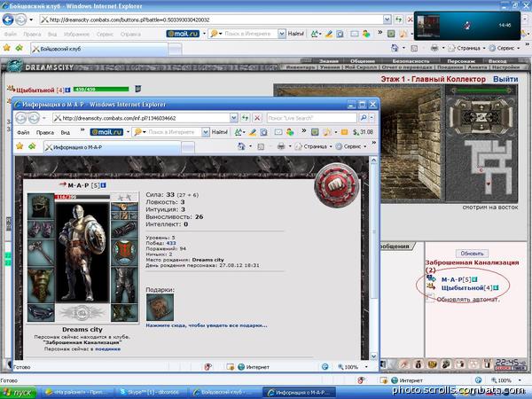Switch to the Skype taskbar item
Screen dimensions: 532x399
coord(152,393)
